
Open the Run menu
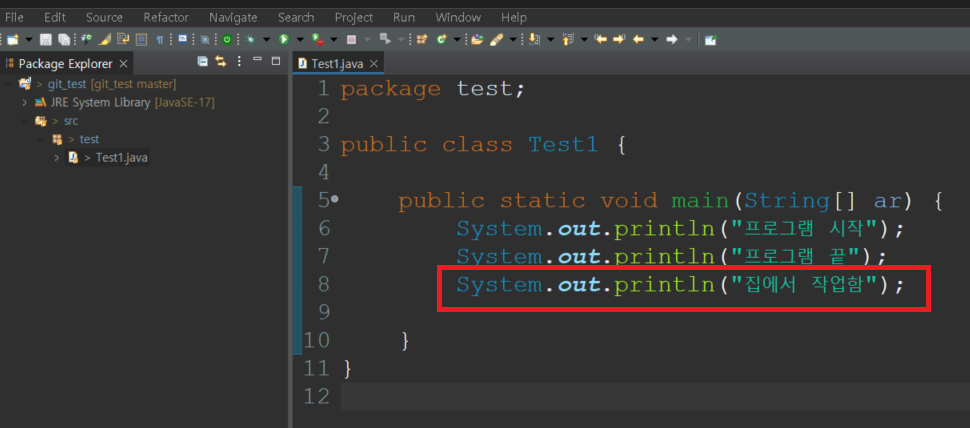404,17
